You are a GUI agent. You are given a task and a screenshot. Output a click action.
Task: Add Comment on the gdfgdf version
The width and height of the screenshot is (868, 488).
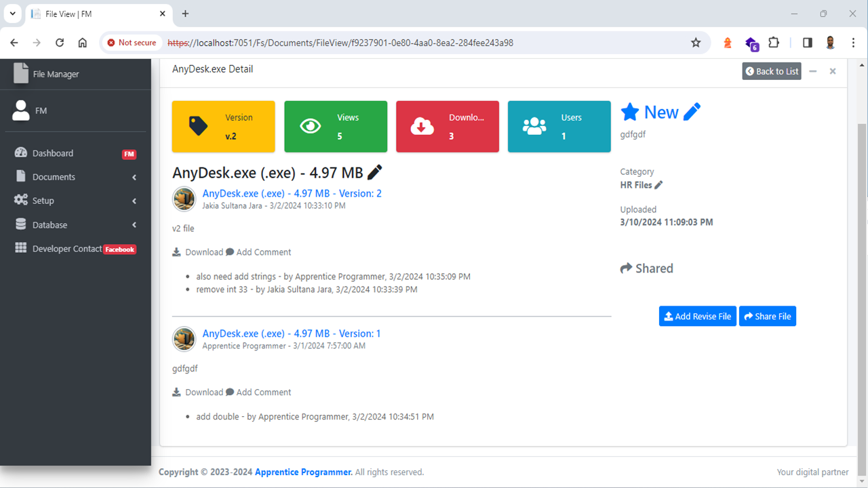click(258, 392)
